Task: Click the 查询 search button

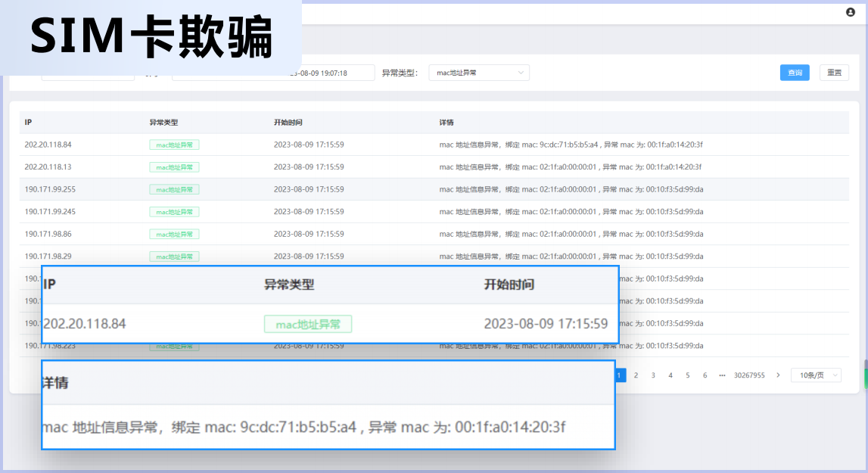Action: [x=795, y=73]
